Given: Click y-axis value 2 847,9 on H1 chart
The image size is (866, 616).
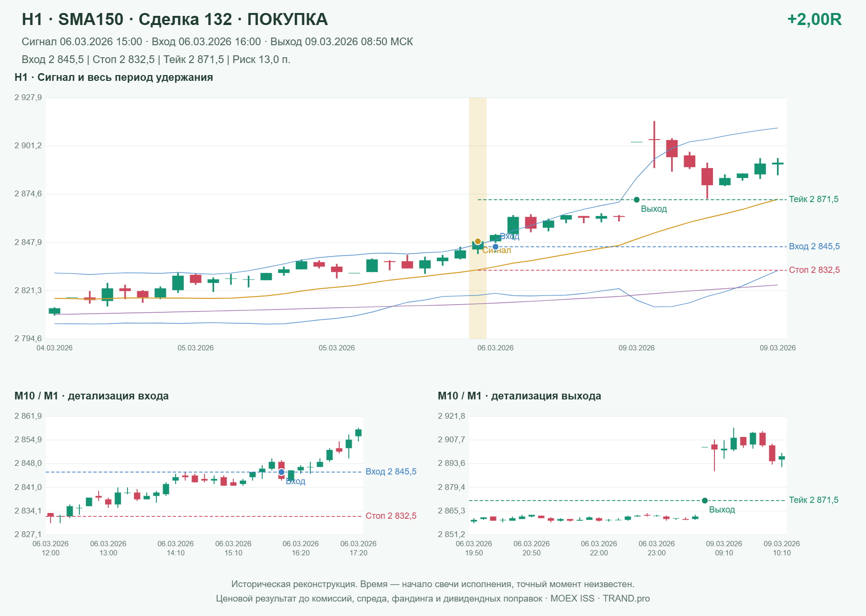Looking at the screenshot, I should [x=28, y=242].
